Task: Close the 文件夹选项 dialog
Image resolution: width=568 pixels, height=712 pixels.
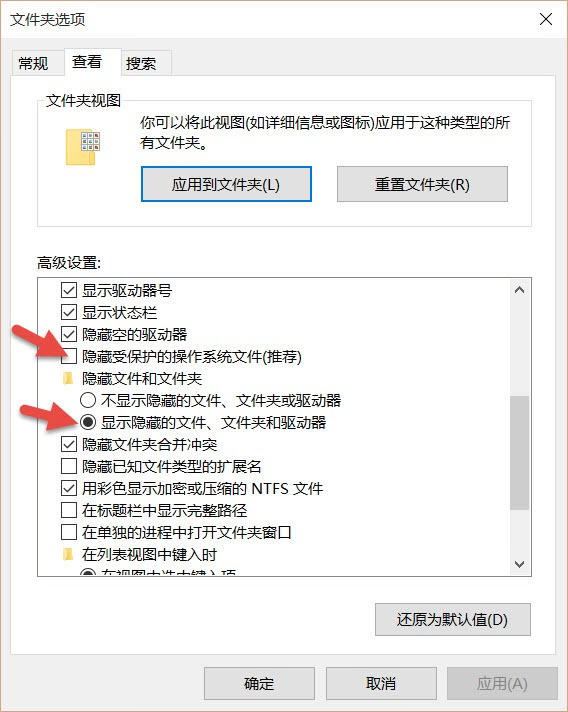Action: [546, 19]
